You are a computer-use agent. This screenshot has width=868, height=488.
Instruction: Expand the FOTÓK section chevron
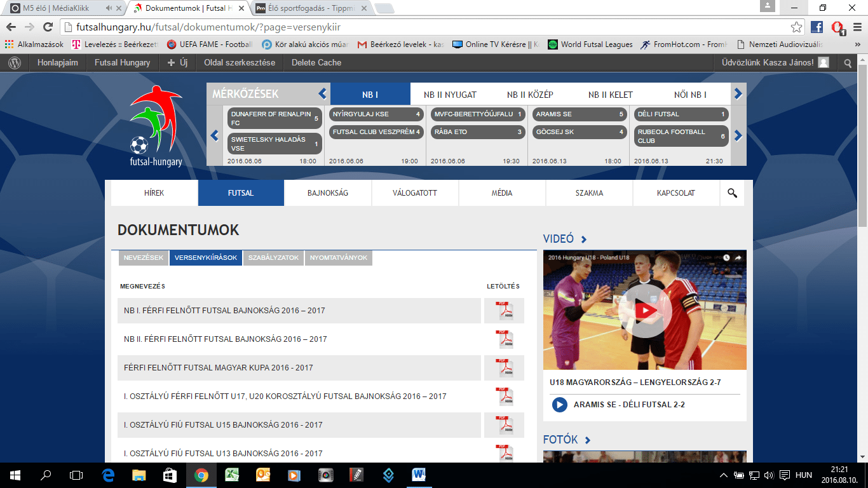(588, 440)
